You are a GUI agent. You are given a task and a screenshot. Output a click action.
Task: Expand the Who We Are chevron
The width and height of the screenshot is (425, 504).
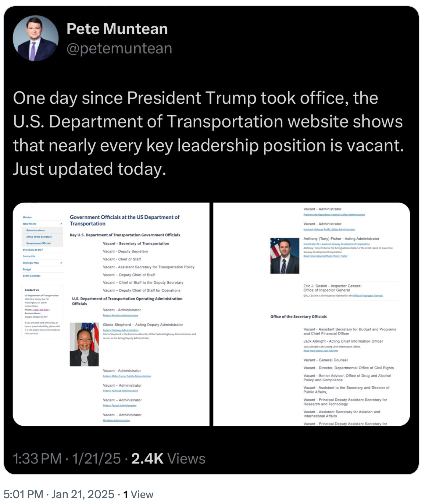(x=61, y=224)
